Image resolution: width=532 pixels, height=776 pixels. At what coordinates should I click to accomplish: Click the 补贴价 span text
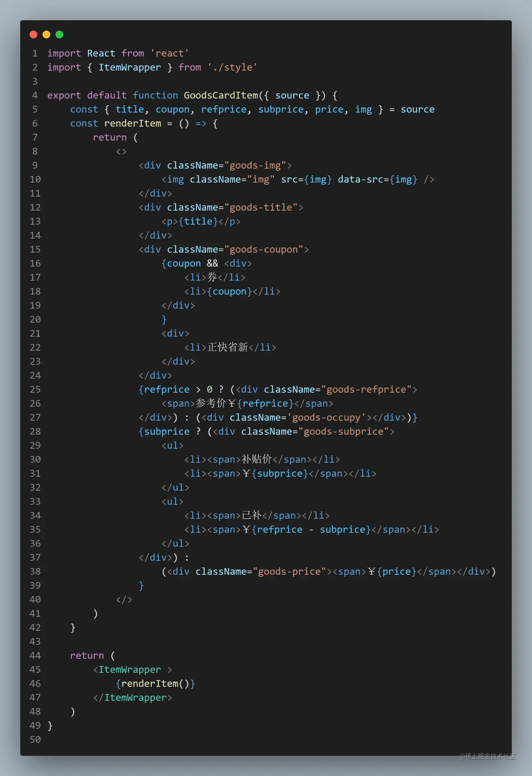256,459
